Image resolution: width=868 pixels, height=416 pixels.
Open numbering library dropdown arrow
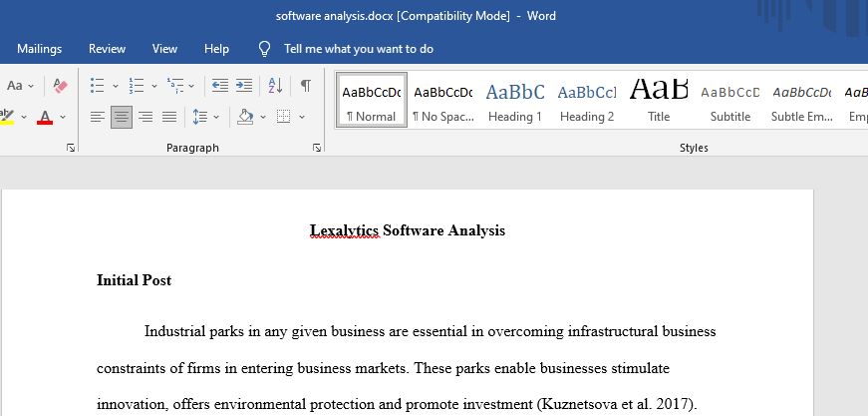pyautogui.click(x=153, y=86)
